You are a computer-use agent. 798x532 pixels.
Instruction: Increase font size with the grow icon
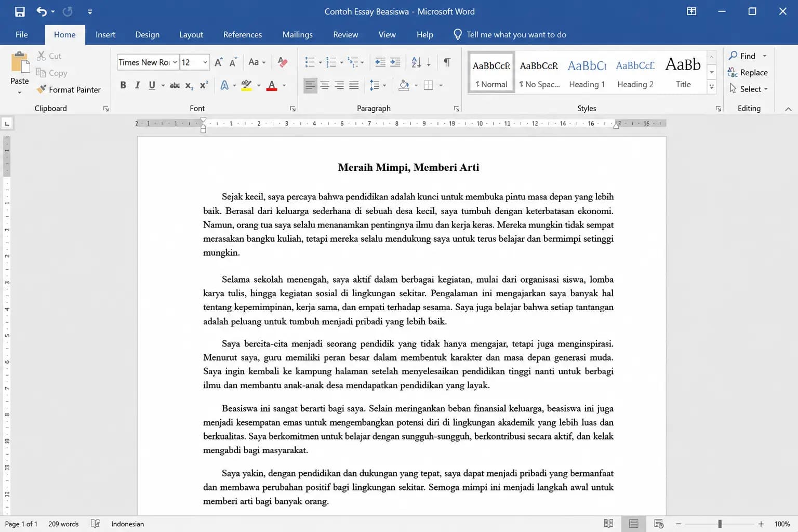219,62
